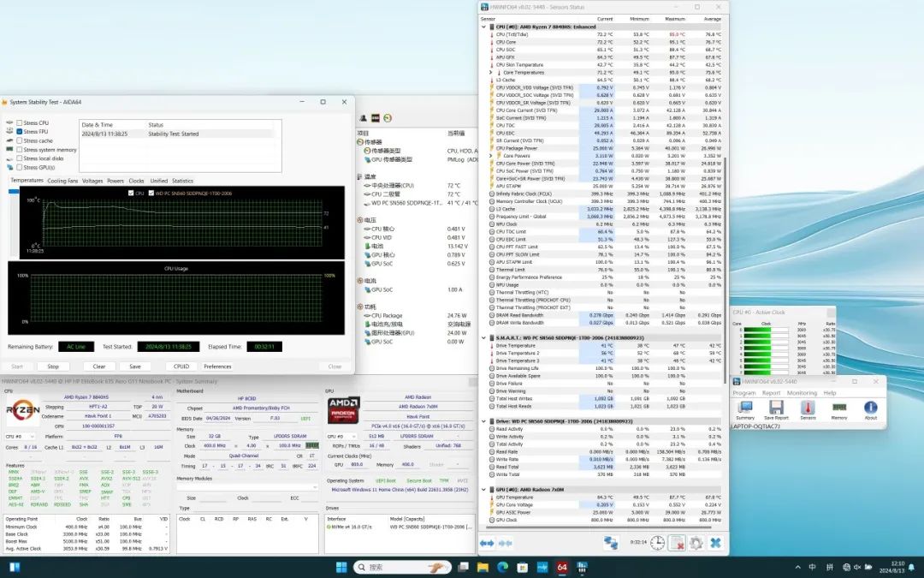
Task: Open the HWiNFO Summary icon
Action: point(745,408)
